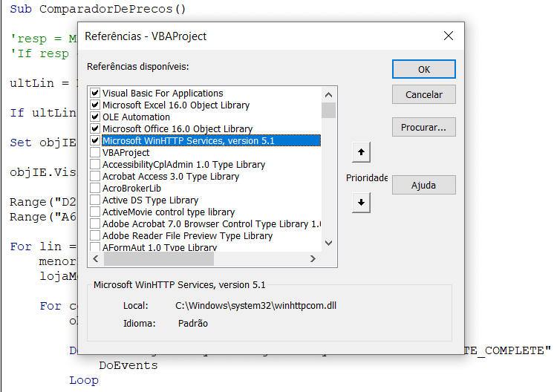Check ActiveMovie control type library
Viewport: 554px width, 392px height.
[95, 212]
